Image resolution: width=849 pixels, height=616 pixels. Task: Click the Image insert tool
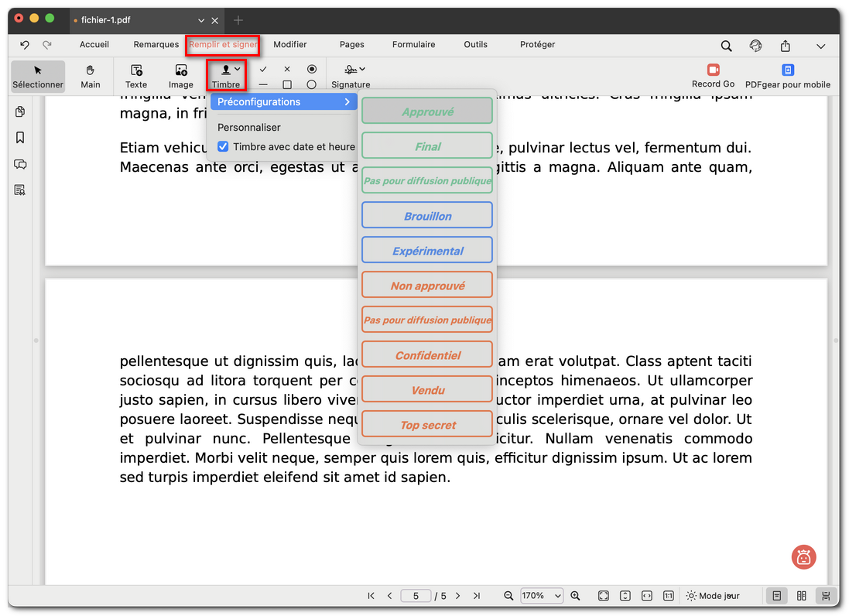tap(181, 70)
